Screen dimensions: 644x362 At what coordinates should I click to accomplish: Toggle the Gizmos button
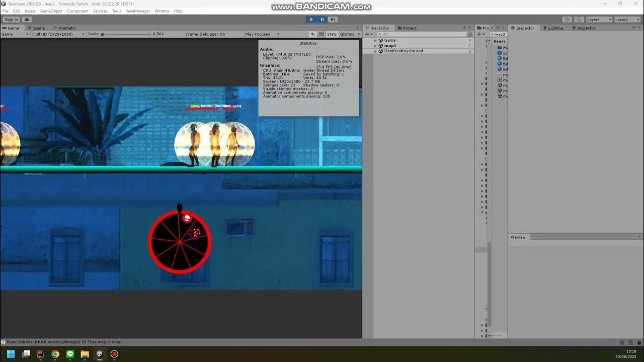click(347, 34)
